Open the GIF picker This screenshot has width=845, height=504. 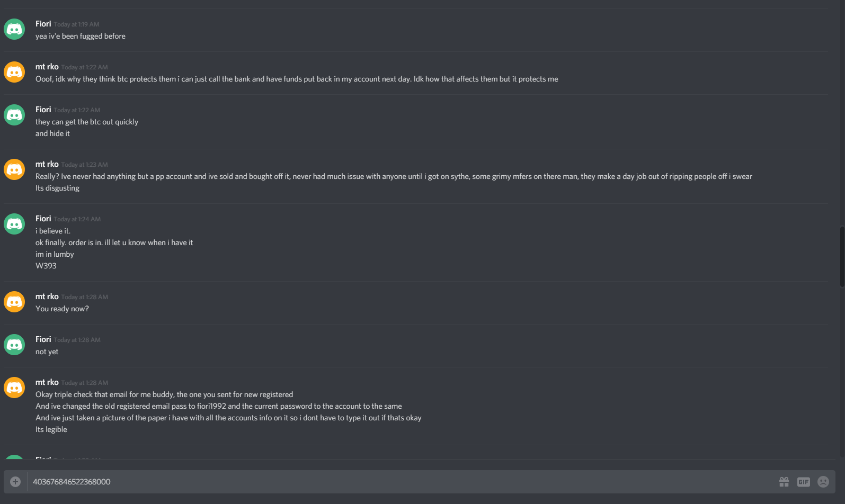[x=804, y=482]
